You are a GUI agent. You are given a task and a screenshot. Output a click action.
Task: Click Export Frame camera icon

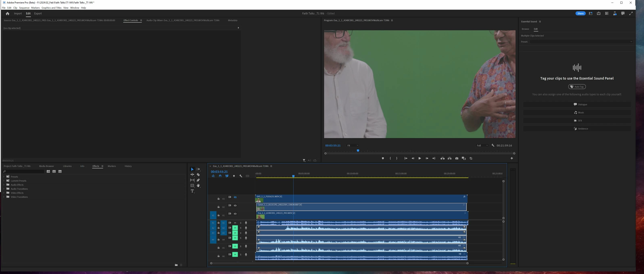(x=457, y=158)
